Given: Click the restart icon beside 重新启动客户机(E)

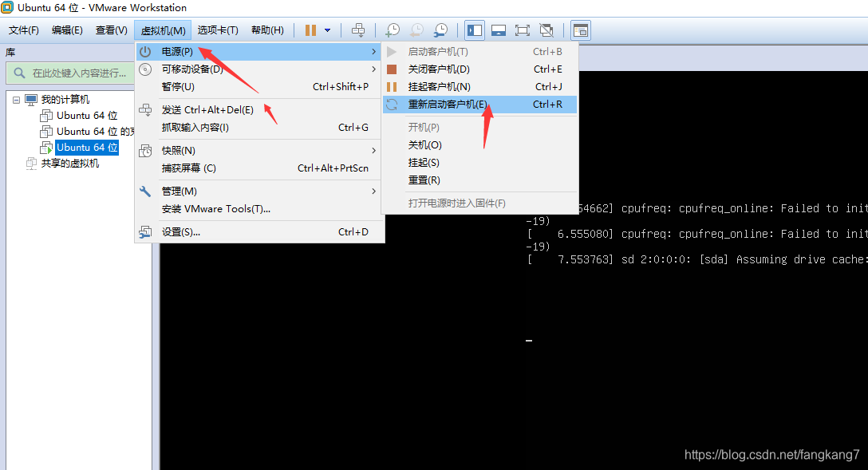Looking at the screenshot, I should 392,105.
